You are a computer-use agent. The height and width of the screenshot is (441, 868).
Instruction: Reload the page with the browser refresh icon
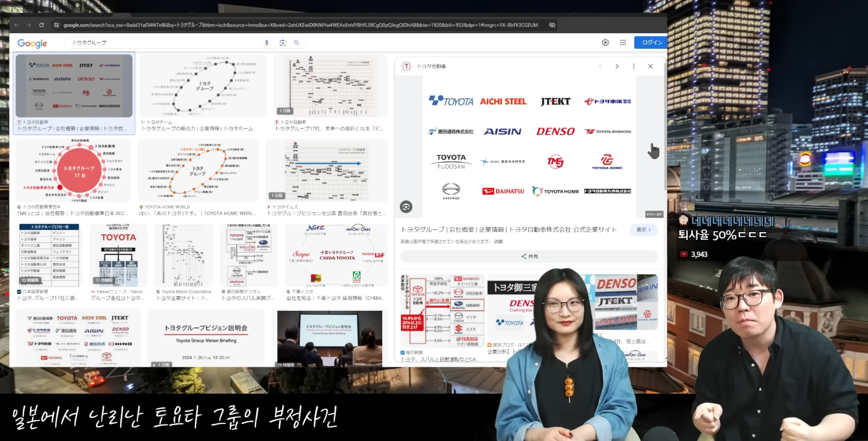(x=41, y=24)
